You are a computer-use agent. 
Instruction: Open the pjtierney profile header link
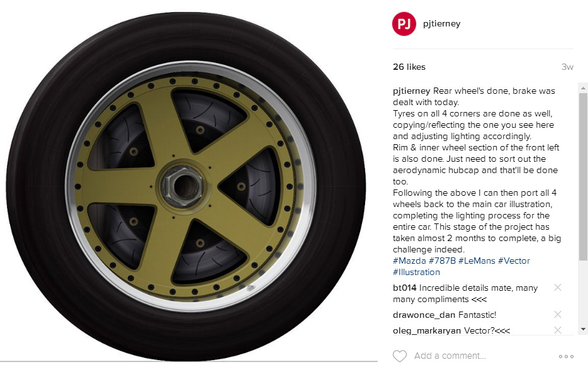click(442, 24)
